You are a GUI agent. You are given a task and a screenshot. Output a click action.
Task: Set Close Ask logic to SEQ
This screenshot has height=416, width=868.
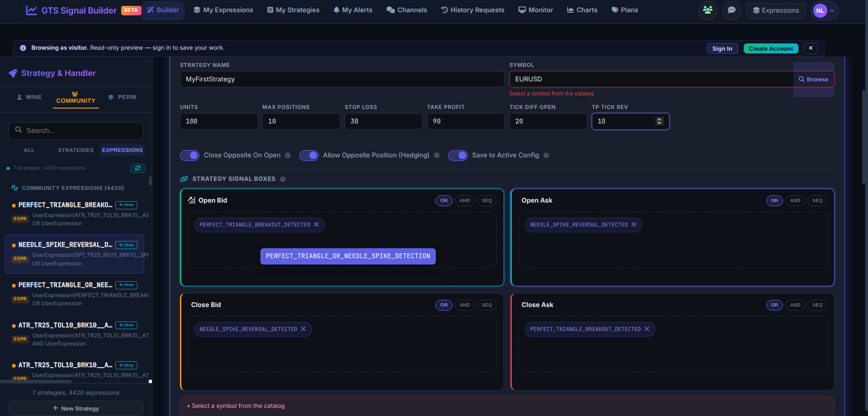coord(817,305)
